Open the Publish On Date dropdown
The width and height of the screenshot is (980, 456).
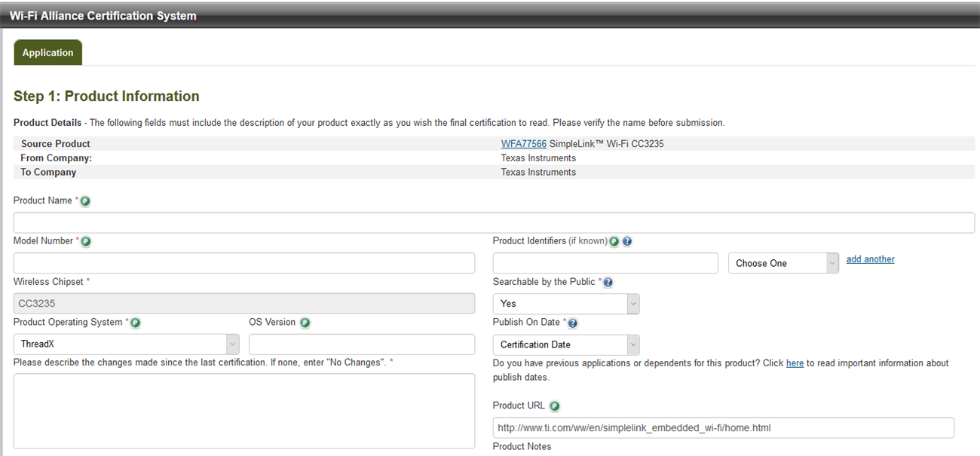tap(565, 344)
